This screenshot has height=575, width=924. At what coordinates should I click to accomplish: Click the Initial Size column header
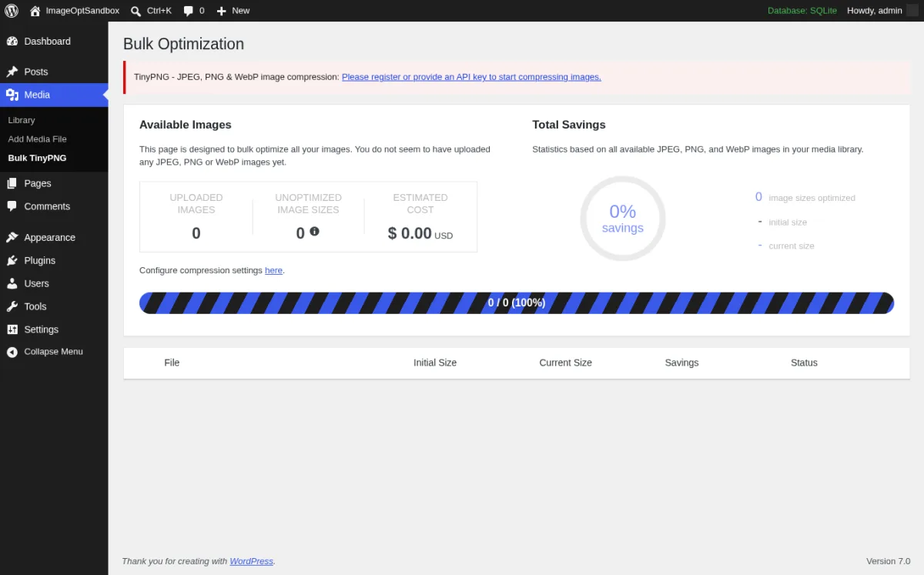click(435, 363)
